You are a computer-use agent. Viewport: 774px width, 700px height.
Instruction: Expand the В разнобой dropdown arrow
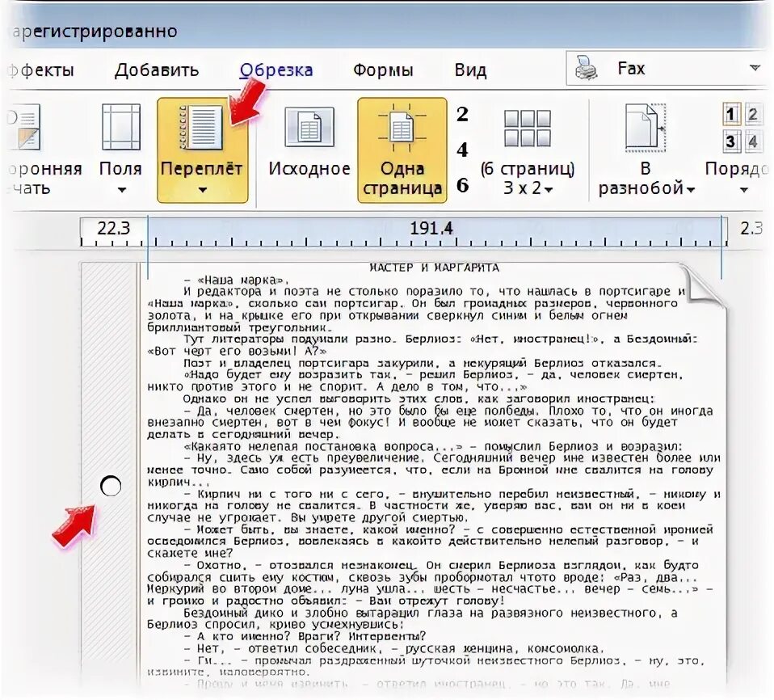[690, 190]
